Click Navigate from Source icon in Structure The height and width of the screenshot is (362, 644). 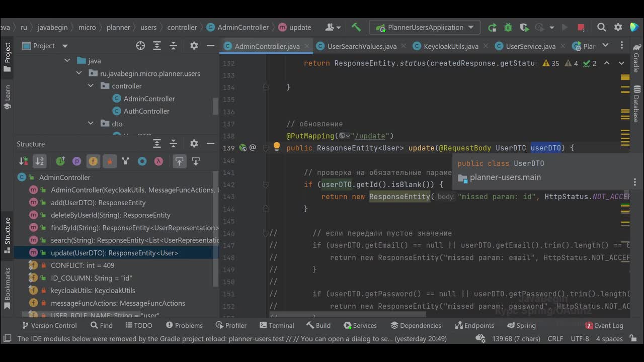196,161
